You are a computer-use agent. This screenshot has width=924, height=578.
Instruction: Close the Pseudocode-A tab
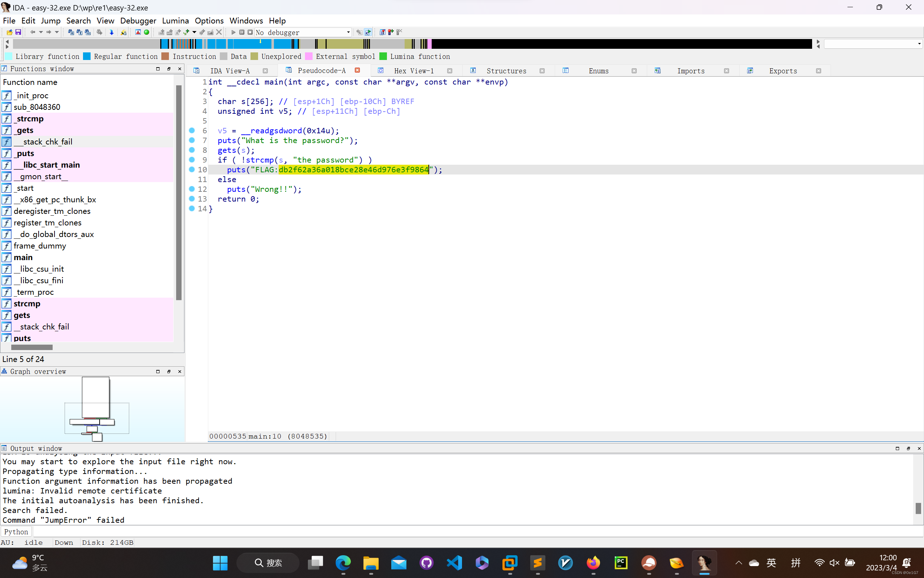pyautogui.click(x=357, y=70)
